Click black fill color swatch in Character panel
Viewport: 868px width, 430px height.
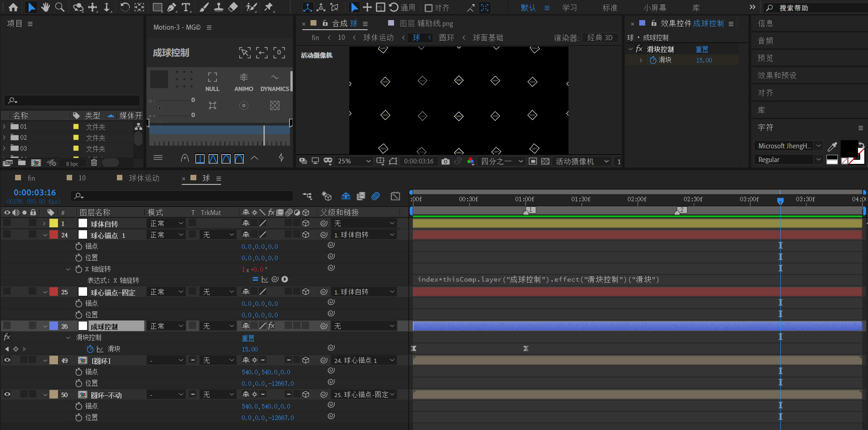tap(849, 149)
